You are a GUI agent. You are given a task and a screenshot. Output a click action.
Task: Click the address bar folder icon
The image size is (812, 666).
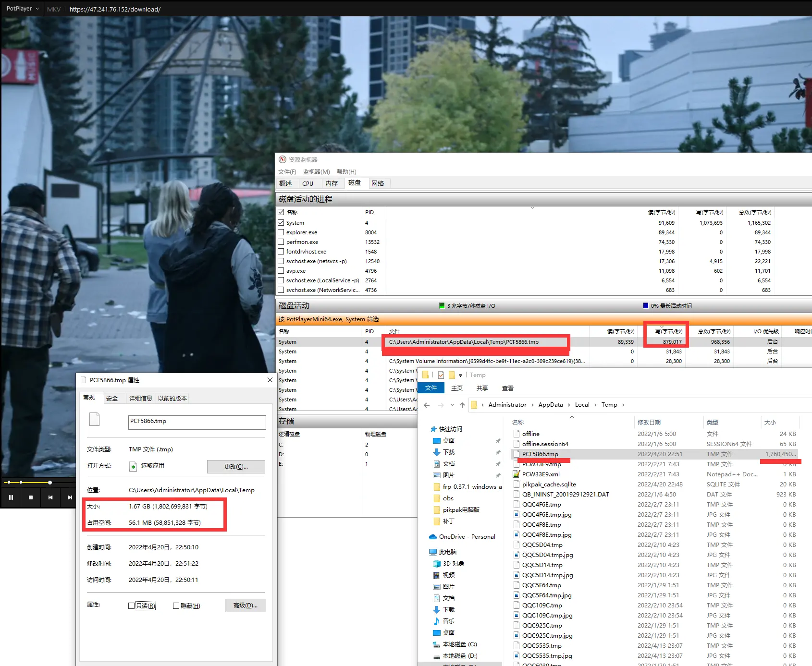[x=474, y=405]
